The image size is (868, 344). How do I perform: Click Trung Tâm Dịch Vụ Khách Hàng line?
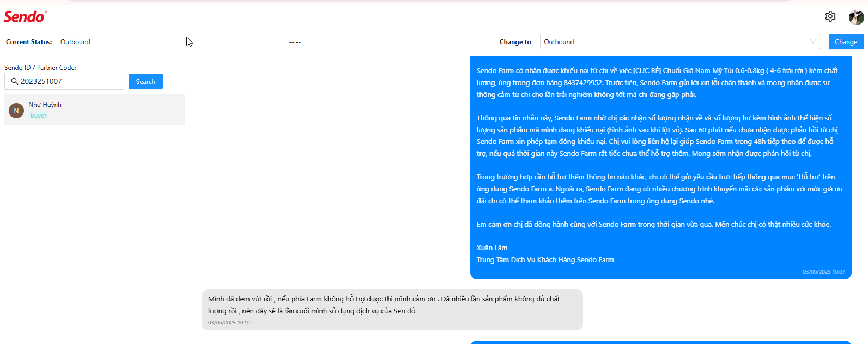[545, 259]
